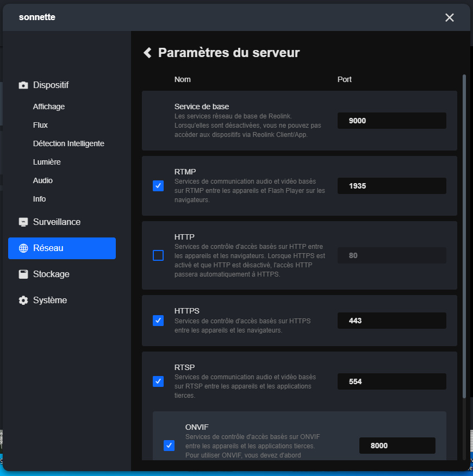The width and height of the screenshot is (473, 476).
Task: Close the sonnette settings dialog
Action: point(449,17)
